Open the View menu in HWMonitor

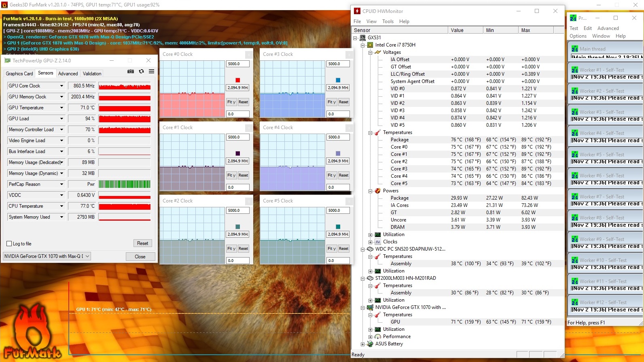coord(371,21)
